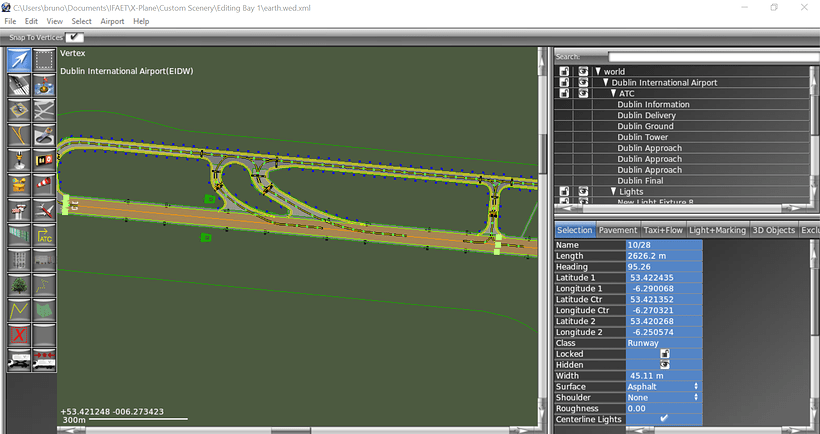Select the yellow Taxi line tool
The height and width of the screenshot is (434, 820).
point(19,135)
